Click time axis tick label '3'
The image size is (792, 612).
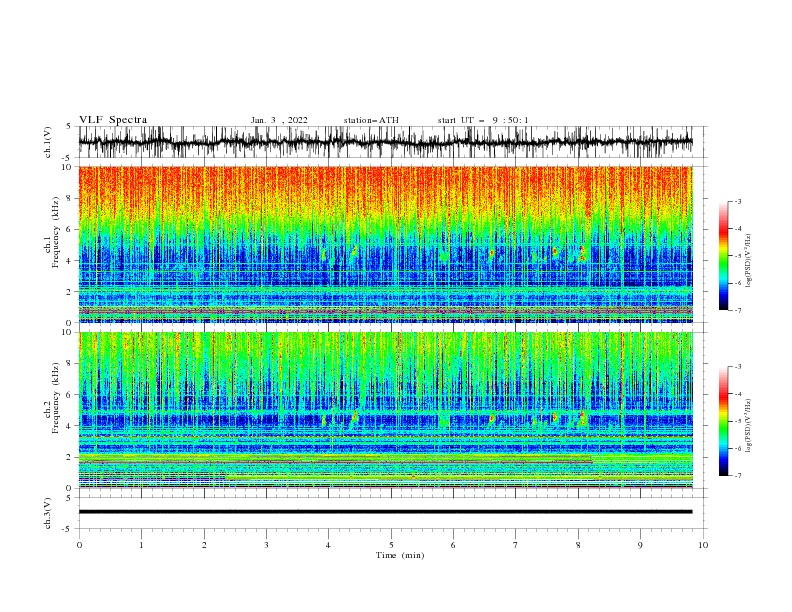266,545
